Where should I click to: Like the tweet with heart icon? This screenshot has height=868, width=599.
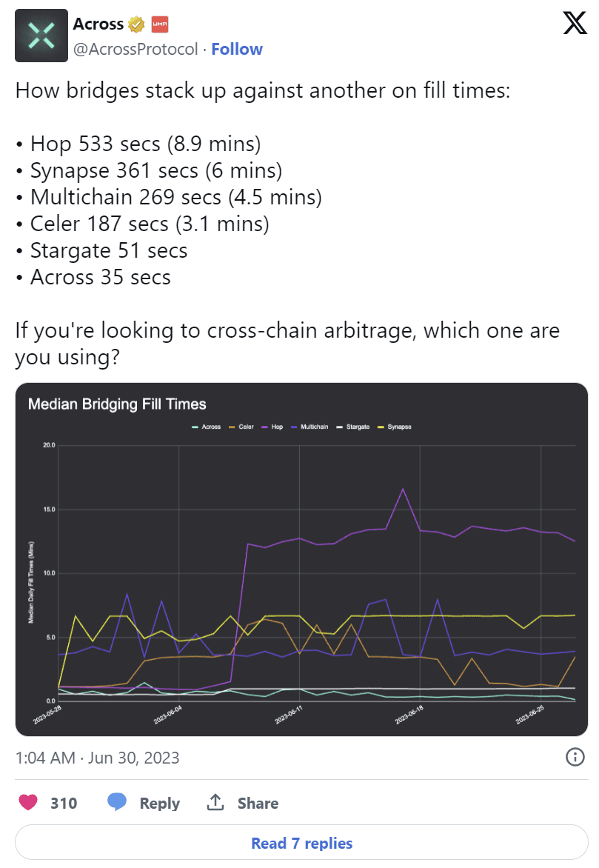pyautogui.click(x=29, y=803)
